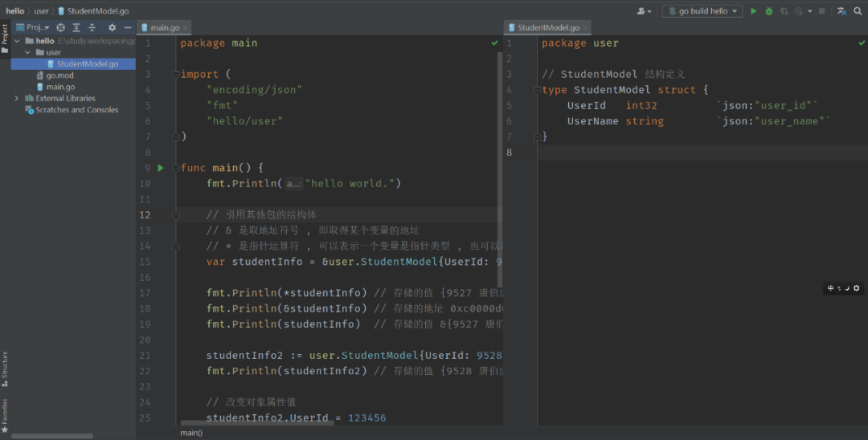The height and width of the screenshot is (440, 868).
Task: Start debugging with the green bug icon
Action: point(769,11)
